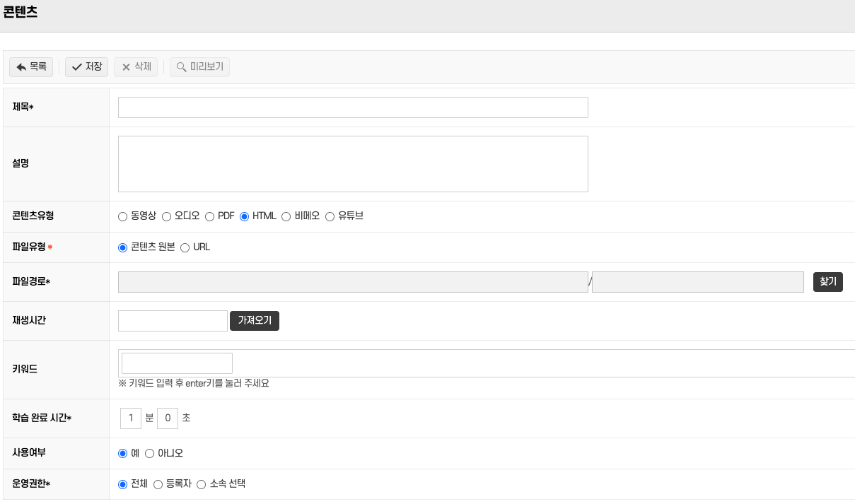Switch file type to URL
Viewport: 855px width, 504px height.
coord(185,247)
